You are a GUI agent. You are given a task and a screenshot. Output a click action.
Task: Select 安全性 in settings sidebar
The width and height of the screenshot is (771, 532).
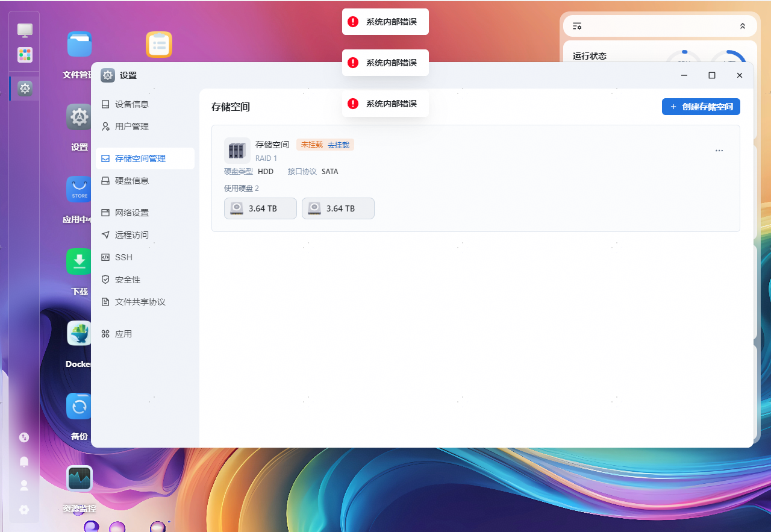[x=145, y=280]
